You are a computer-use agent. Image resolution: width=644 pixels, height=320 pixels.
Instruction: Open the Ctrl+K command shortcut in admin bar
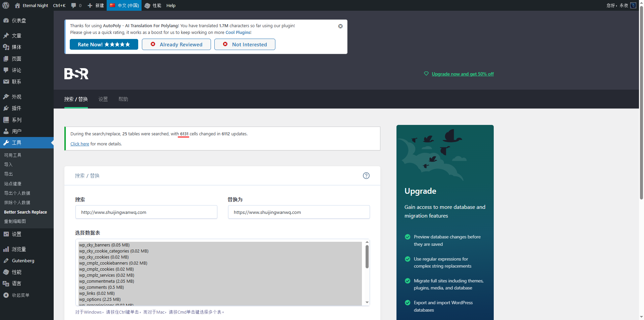coord(59,5)
